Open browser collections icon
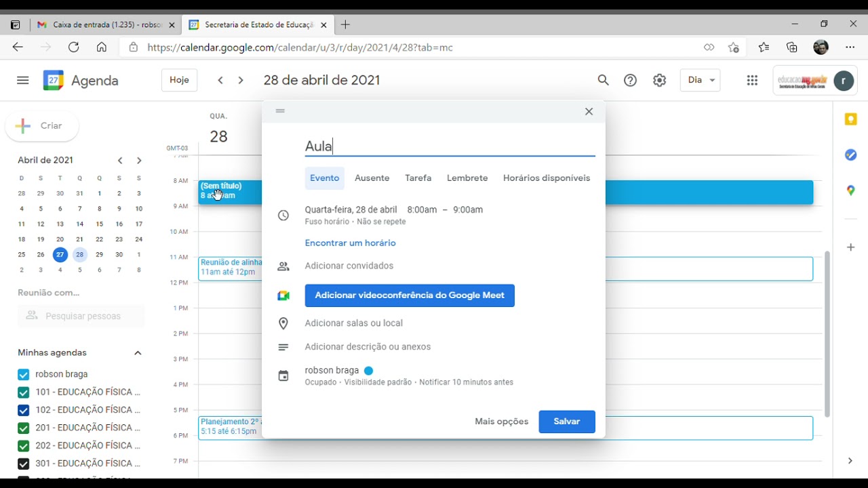 792,47
